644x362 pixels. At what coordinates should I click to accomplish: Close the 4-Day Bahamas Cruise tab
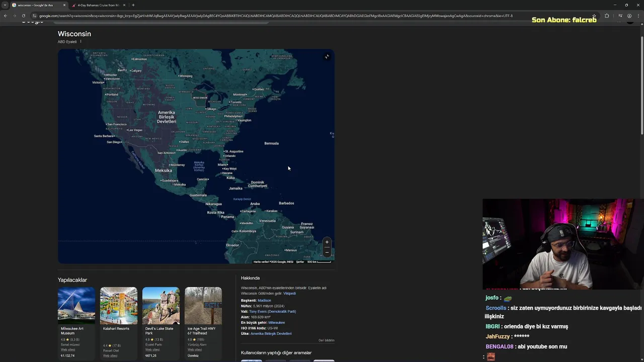pyautogui.click(x=124, y=5)
